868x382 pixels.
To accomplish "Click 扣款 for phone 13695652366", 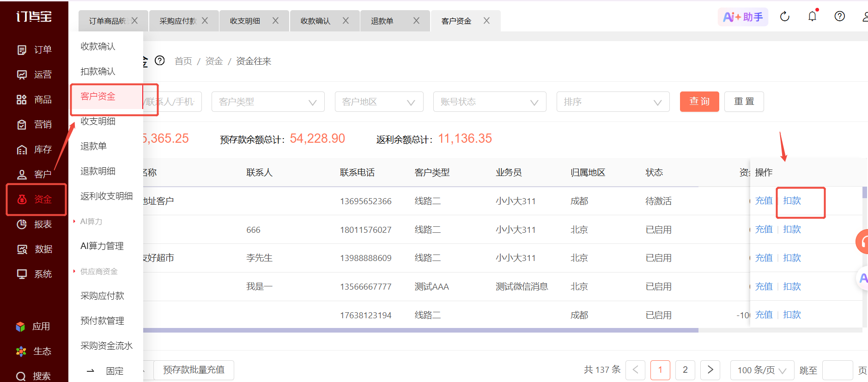I will [792, 201].
